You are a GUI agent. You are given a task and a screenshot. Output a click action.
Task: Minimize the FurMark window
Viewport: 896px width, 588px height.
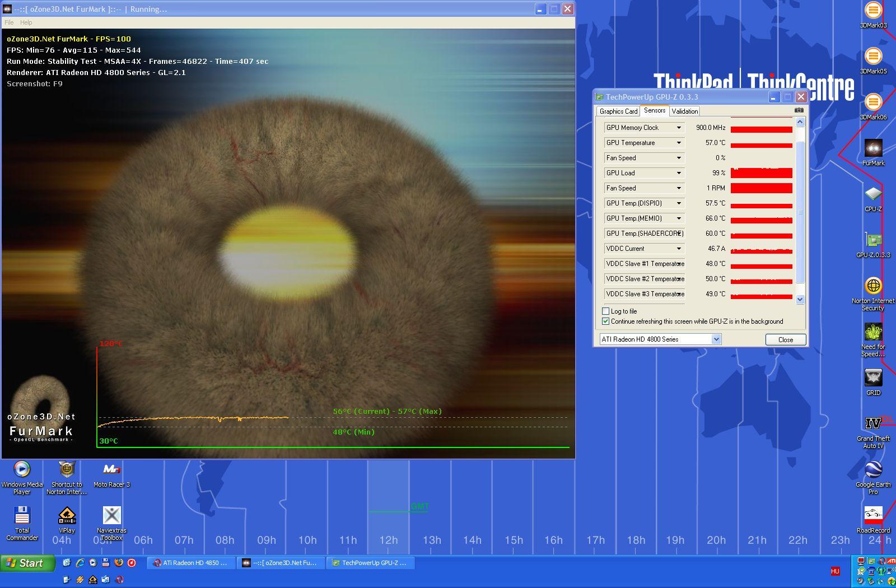[540, 9]
